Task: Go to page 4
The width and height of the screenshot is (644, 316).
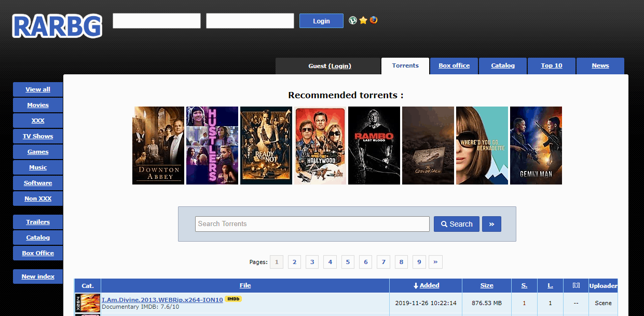Action: [x=330, y=262]
